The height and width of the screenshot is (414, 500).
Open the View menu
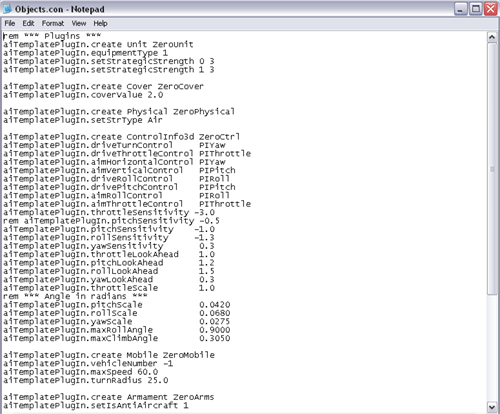pyautogui.click(x=79, y=23)
